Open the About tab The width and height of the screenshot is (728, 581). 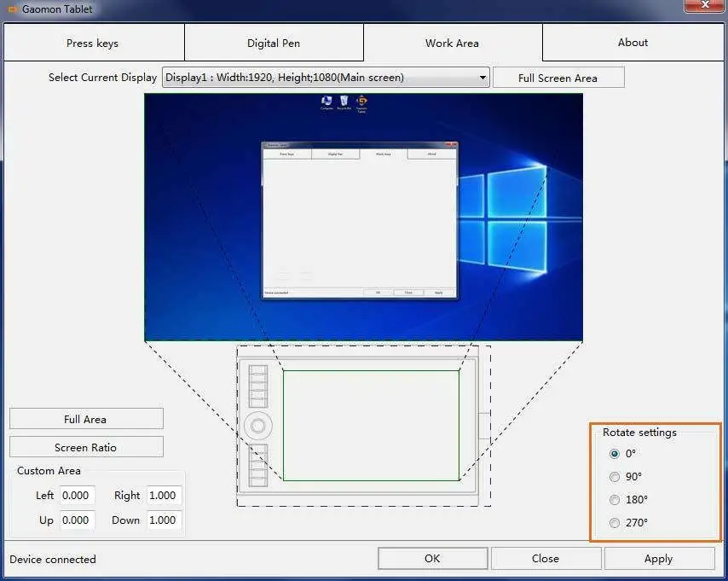(x=633, y=43)
